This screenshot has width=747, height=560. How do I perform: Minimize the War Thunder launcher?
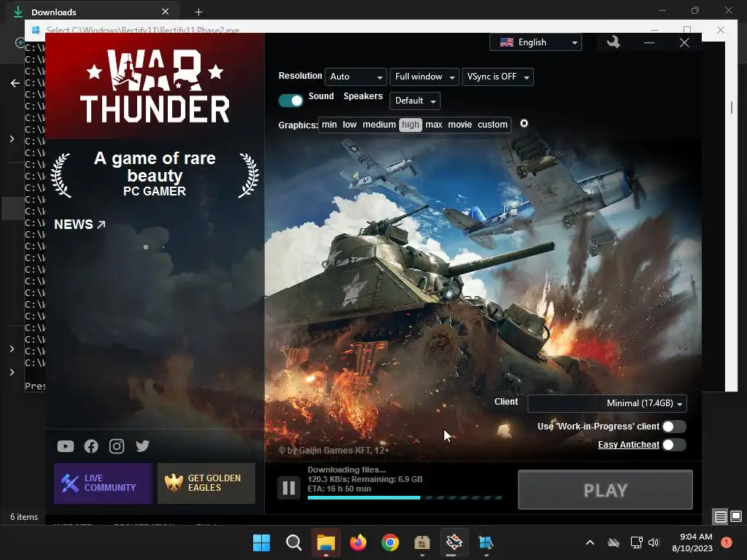[649, 43]
